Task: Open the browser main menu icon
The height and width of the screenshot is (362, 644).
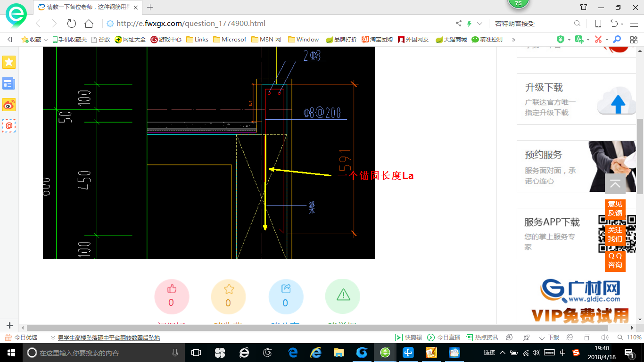Action: [x=633, y=24]
